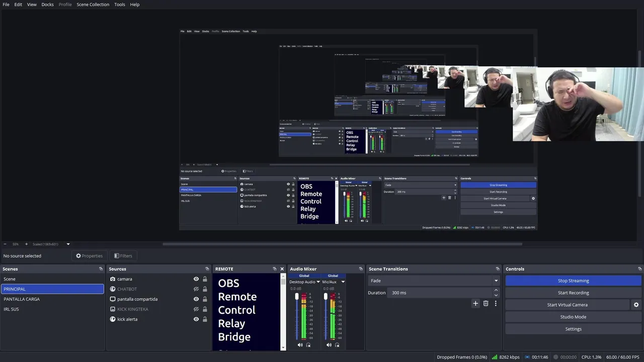Viewport: 644px width, 362px height.
Task: Hide the camera source
Action: [196, 279]
